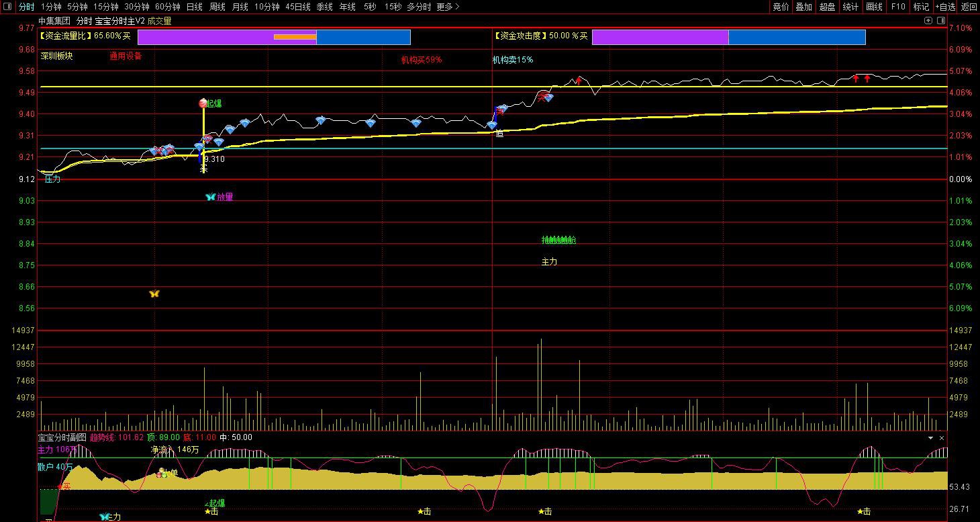Switch to 15秒 period
980x522 pixels.
tap(393, 7)
